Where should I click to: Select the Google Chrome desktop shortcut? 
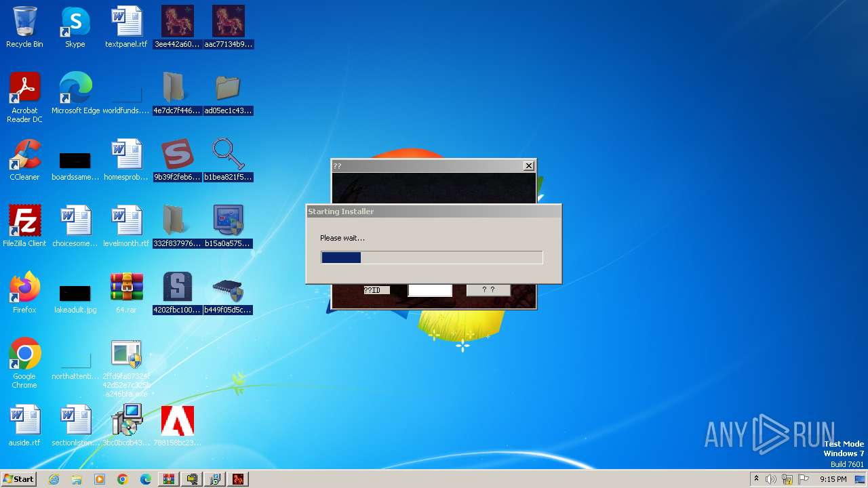pyautogui.click(x=24, y=363)
